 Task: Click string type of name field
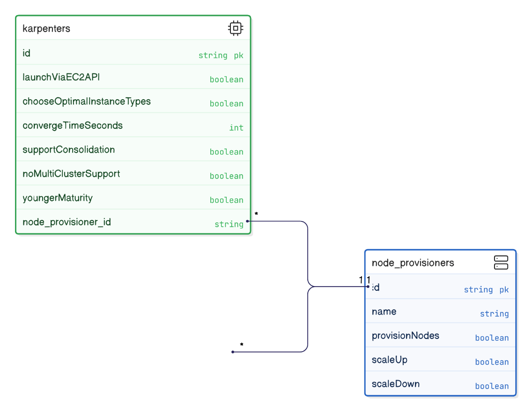pos(495,314)
